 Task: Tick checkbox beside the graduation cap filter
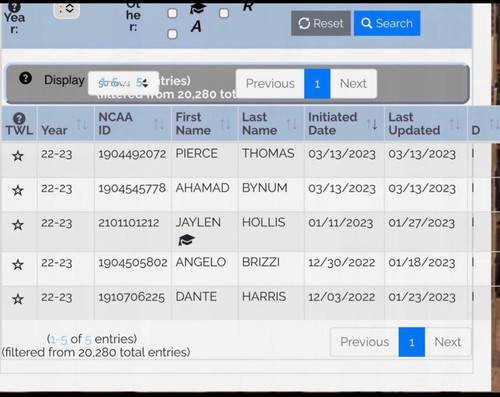tap(172, 13)
